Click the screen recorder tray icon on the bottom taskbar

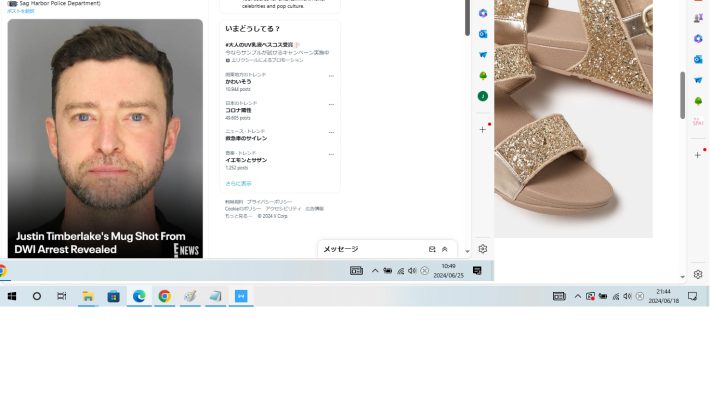(590, 296)
